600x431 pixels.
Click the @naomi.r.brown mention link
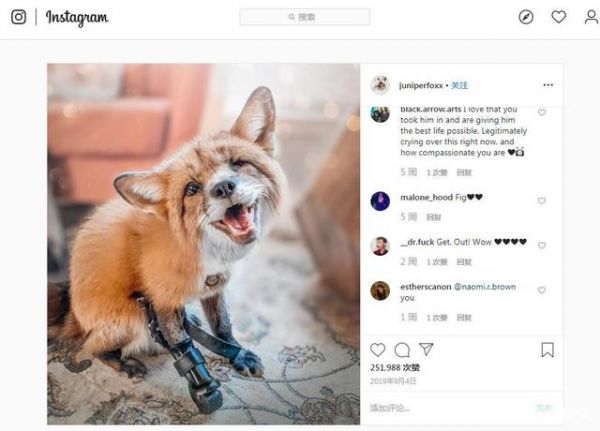[487, 285]
